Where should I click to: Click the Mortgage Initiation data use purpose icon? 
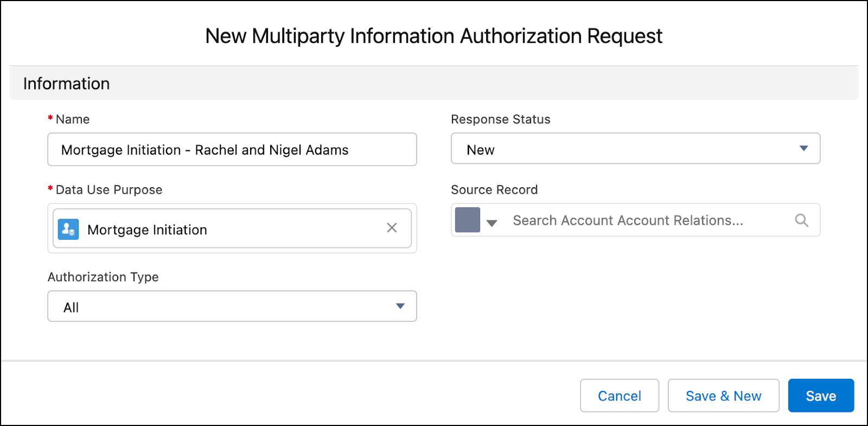(68, 229)
